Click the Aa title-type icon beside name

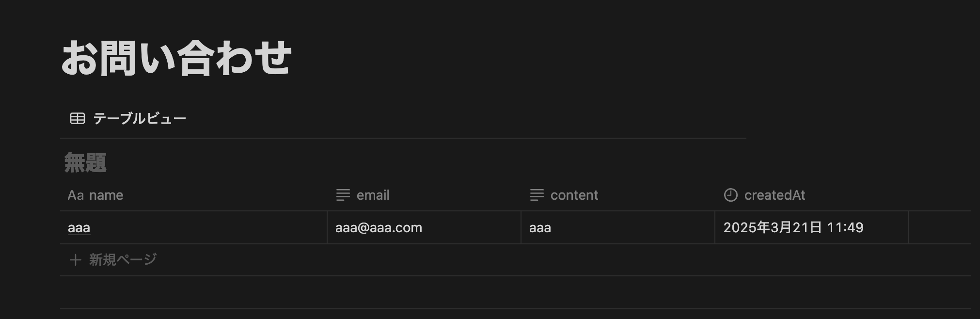(76, 195)
